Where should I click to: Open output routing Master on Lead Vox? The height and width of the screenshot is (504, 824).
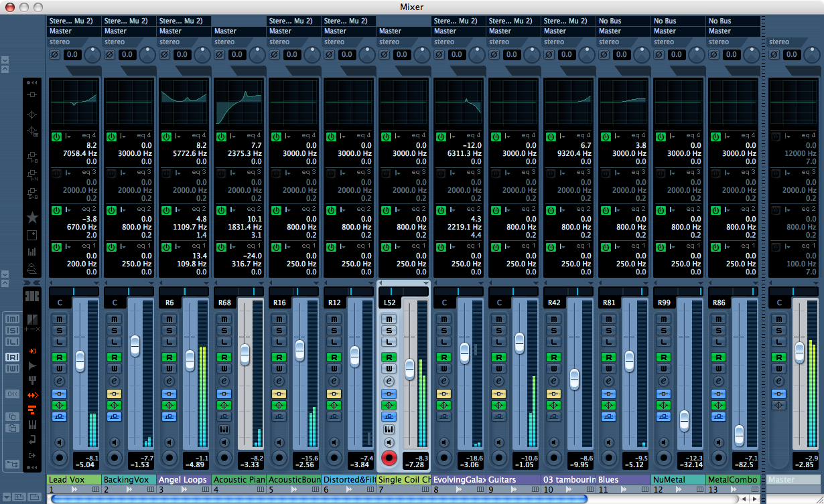point(74,31)
